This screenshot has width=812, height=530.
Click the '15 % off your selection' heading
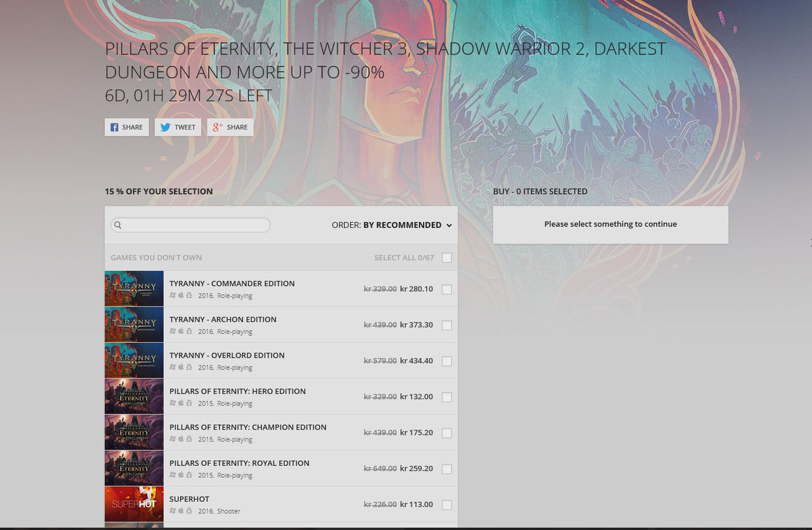(159, 191)
